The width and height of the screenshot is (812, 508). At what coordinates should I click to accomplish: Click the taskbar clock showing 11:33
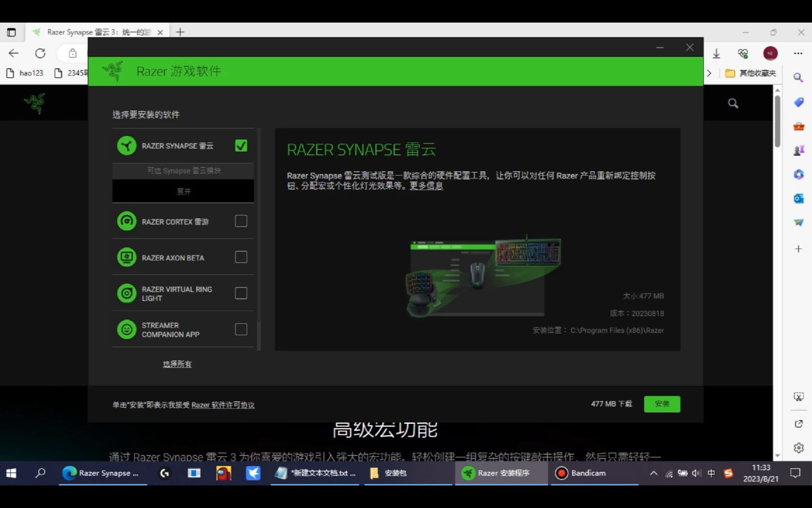(x=761, y=473)
